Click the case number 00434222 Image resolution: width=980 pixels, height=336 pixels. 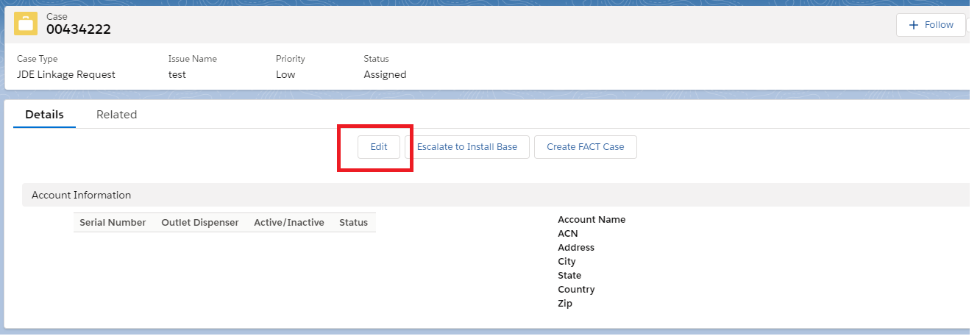point(78,30)
